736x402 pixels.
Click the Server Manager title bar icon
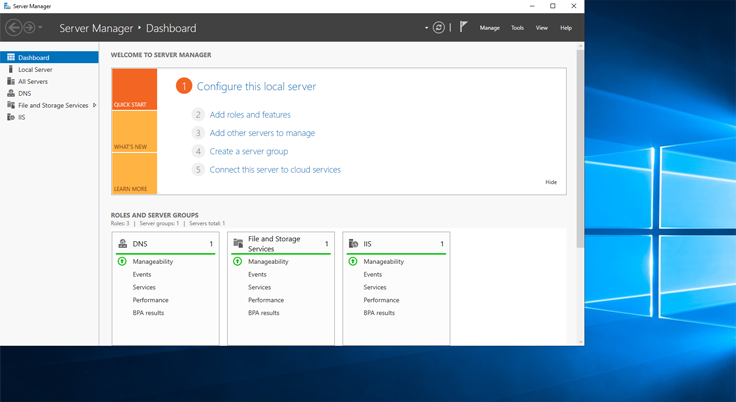point(7,6)
